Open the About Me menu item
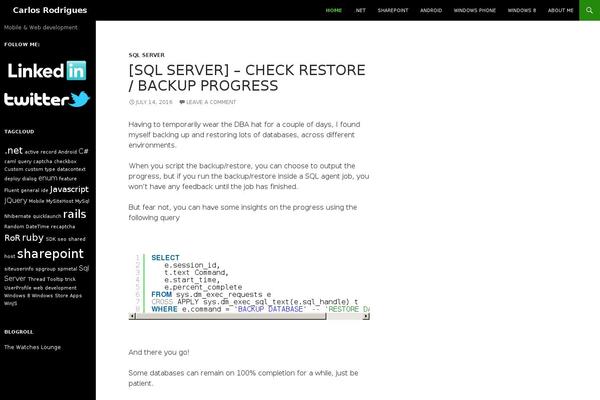The height and width of the screenshot is (400, 600). tap(561, 10)
